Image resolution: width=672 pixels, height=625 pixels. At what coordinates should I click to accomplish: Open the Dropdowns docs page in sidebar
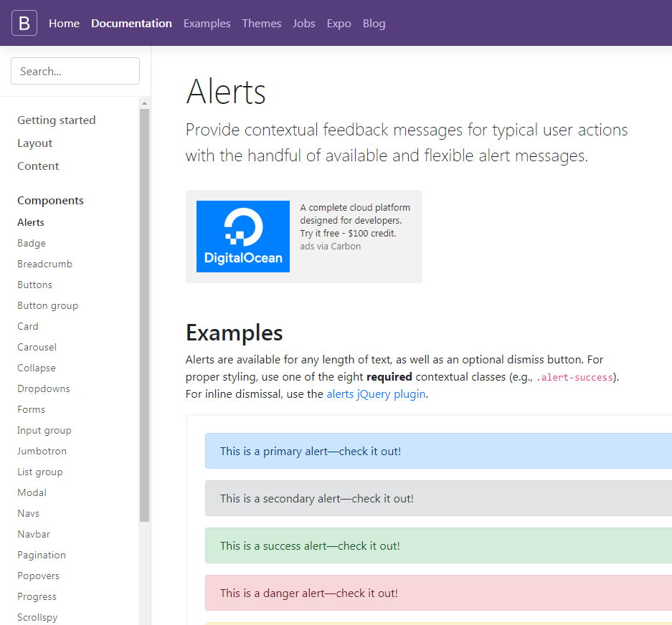[43, 388]
